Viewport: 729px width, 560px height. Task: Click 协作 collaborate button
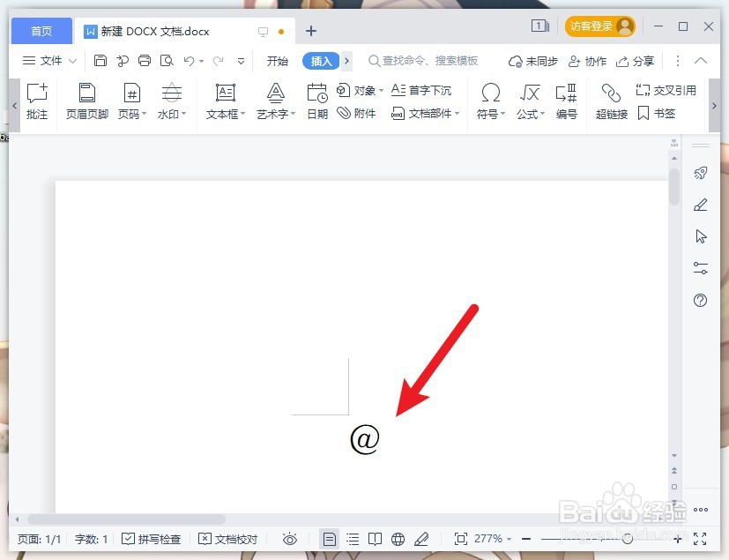(587, 61)
